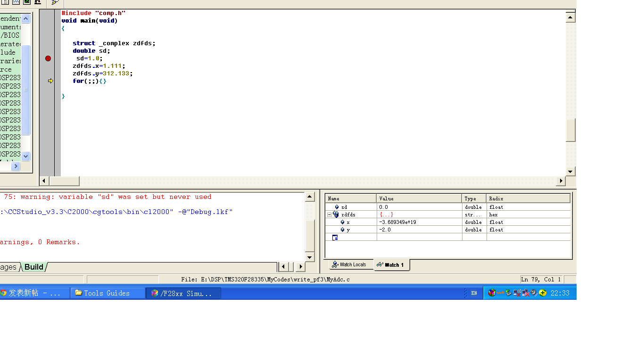
Task: Click the y value -2.0
Action: click(x=419, y=230)
